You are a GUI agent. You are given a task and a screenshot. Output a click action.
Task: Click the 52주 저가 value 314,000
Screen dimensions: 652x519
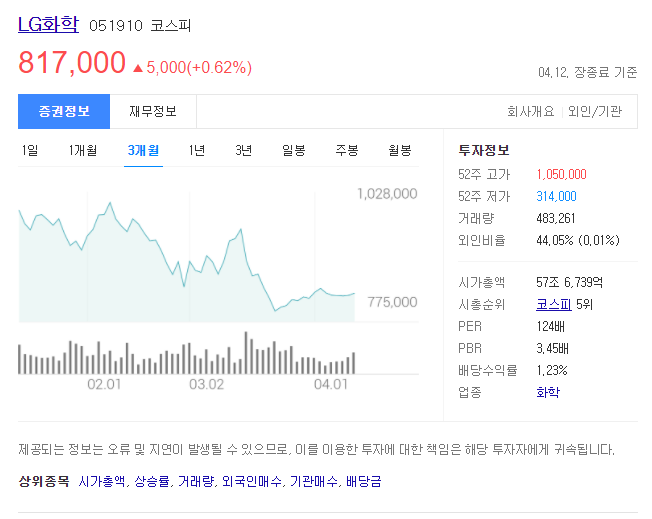(556, 196)
